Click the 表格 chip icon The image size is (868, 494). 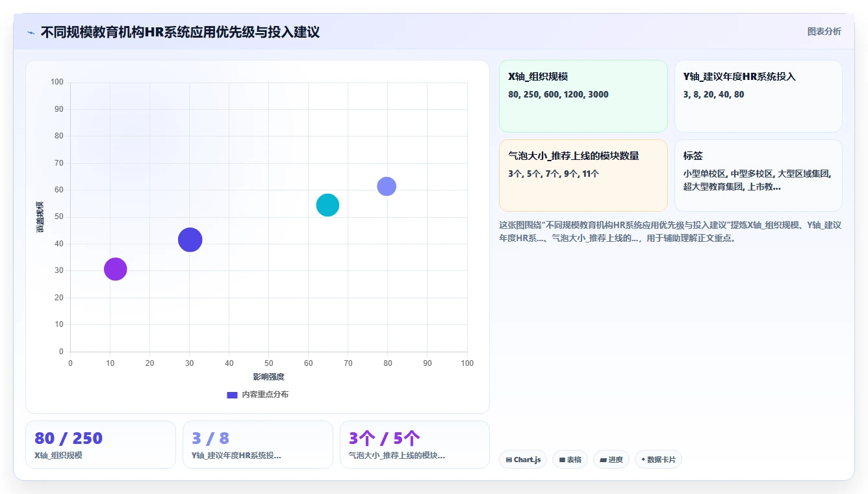562,460
